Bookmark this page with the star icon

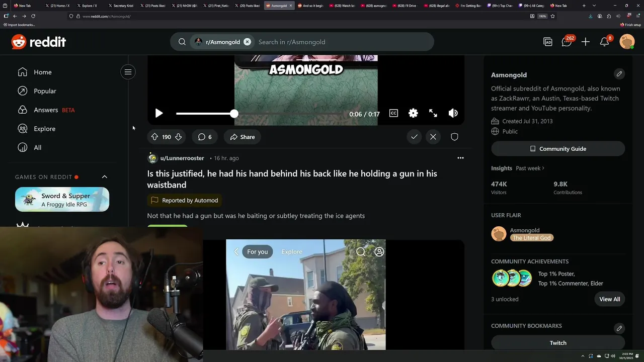point(552,16)
